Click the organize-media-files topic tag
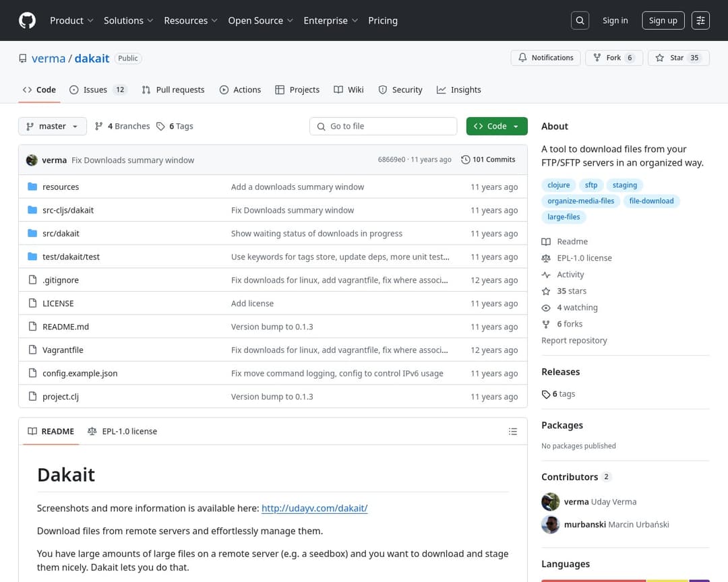This screenshot has width=728, height=582. (580, 201)
